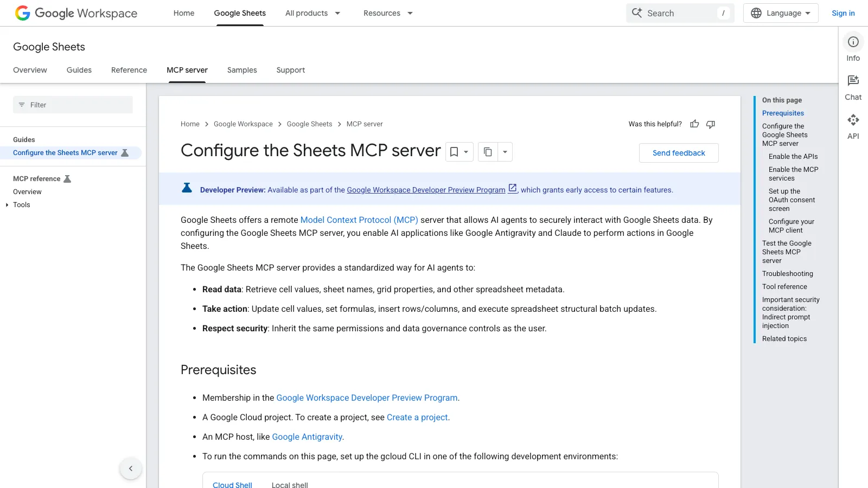This screenshot has width=868, height=488.
Task: Jump to Configure the Google Sheets MCP server
Action: pyautogui.click(x=784, y=135)
